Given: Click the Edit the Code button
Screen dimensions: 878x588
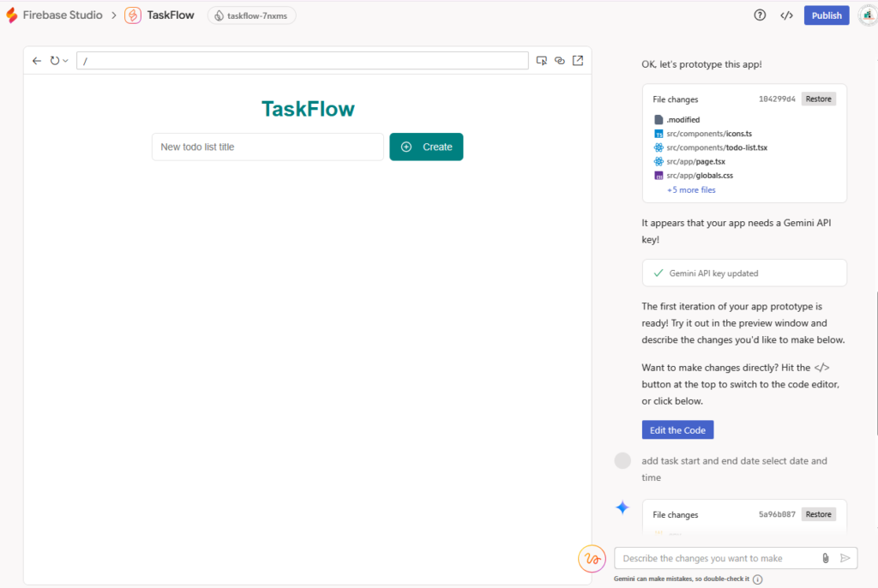Looking at the screenshot, I should pyautogui.click(x=677, y=430).
